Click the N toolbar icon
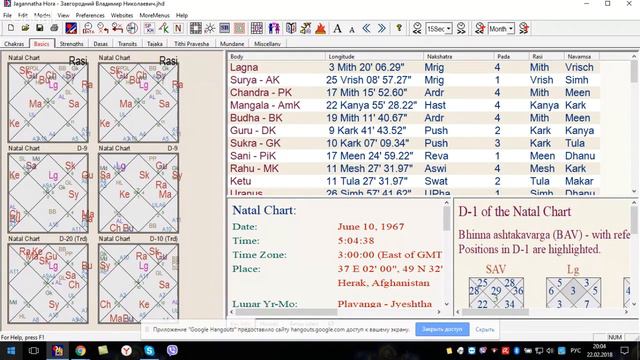This screenshot has height=360, width=640. coord(178,28)
